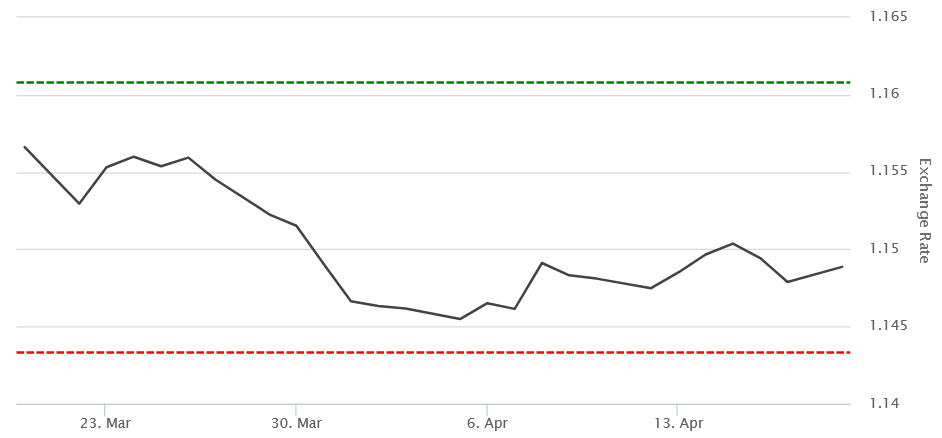Select the 6. Apr date label
This screenshot has height=438, width=942.
pos(487,423)
